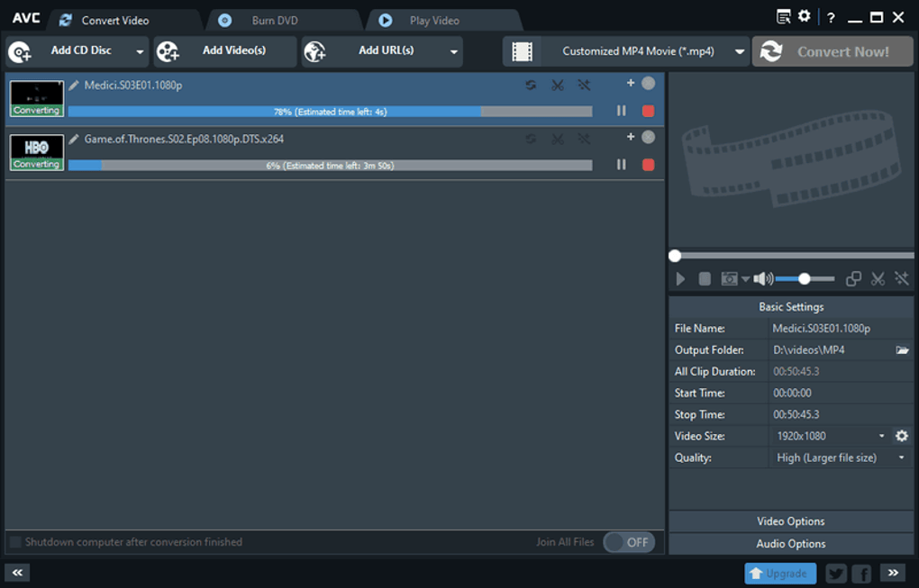Open Video Size advanced settings gear
Screen dimensions: 919x588
click(901, 436)
